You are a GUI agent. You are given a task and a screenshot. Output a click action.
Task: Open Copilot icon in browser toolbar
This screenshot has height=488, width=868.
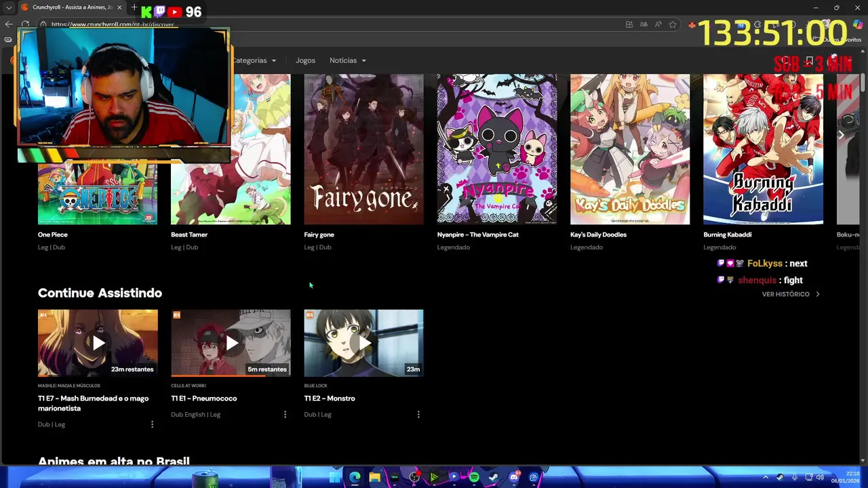pyautogui.click(x=858, y=24)
